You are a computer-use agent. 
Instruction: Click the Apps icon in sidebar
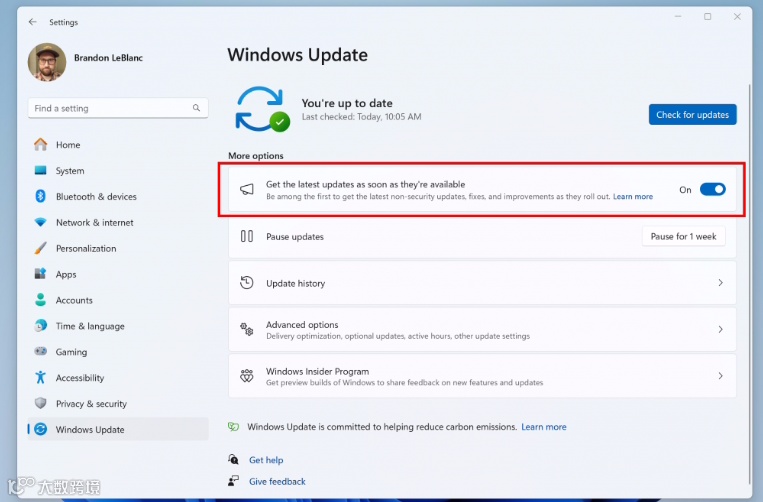pyautogui.click(x=40, y=274)
